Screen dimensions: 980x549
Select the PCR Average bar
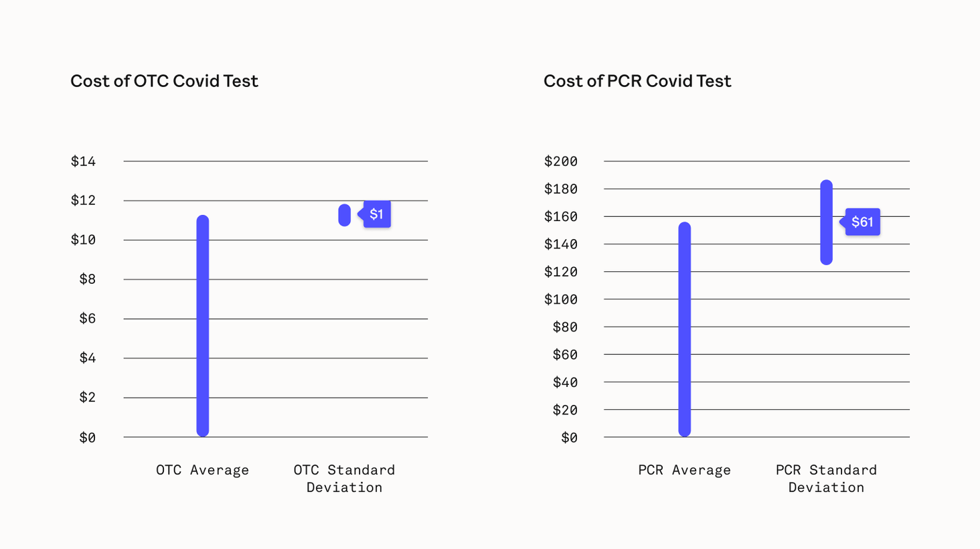[684, 329]
